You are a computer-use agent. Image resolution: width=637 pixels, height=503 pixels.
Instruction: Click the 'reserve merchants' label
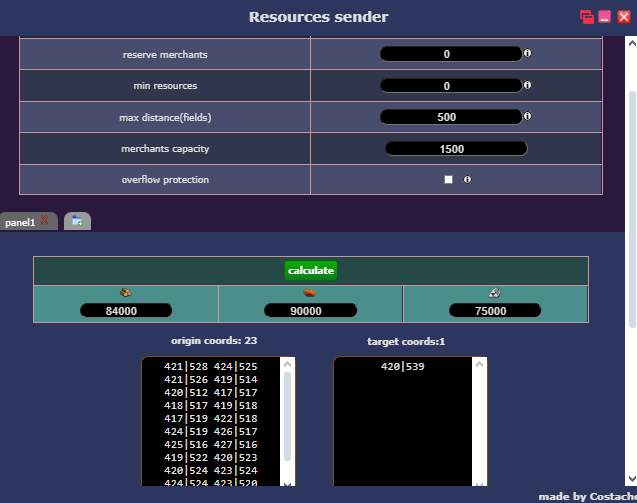pyautogui.click(x=165, y=54)
